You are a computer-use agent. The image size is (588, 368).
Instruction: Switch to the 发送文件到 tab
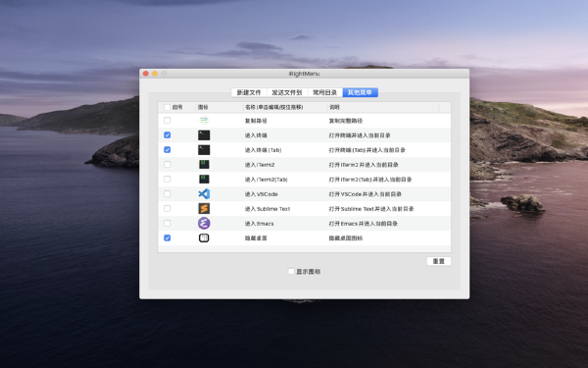tap(287, 92)
